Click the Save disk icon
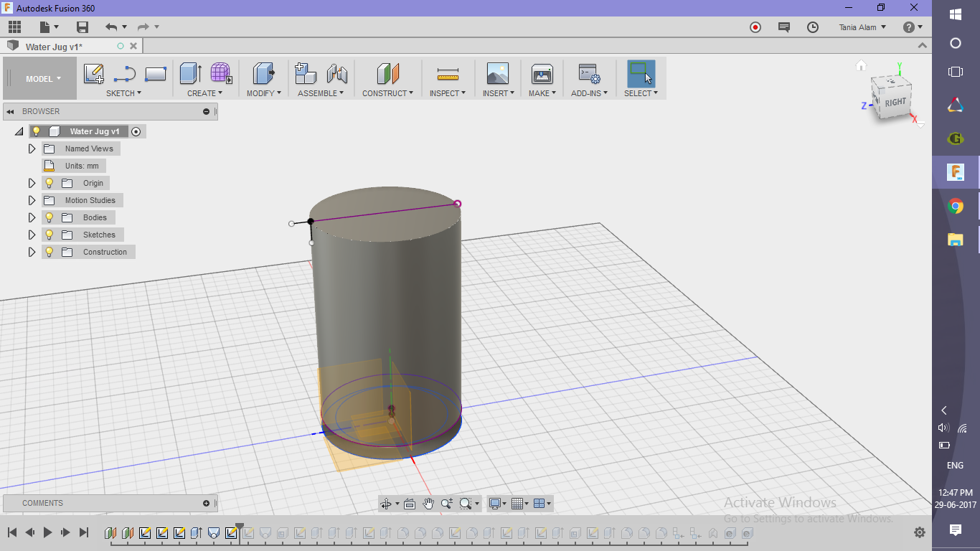This screenshot has width=980, height=551. click(x=83, y=27)
